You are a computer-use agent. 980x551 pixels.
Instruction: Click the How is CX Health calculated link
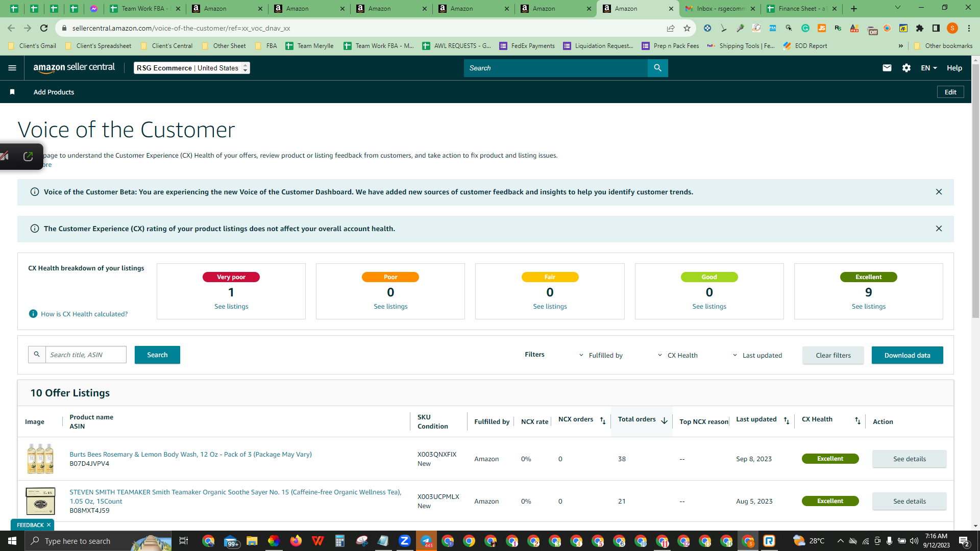click(84, 314)
